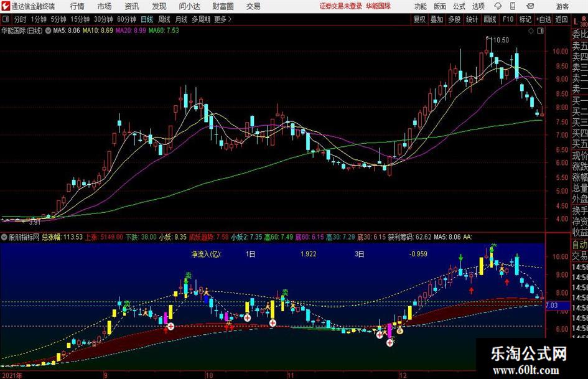Toggle the left sidebar panel icon
Screen dimensions: 588x379
coord(5,19)
